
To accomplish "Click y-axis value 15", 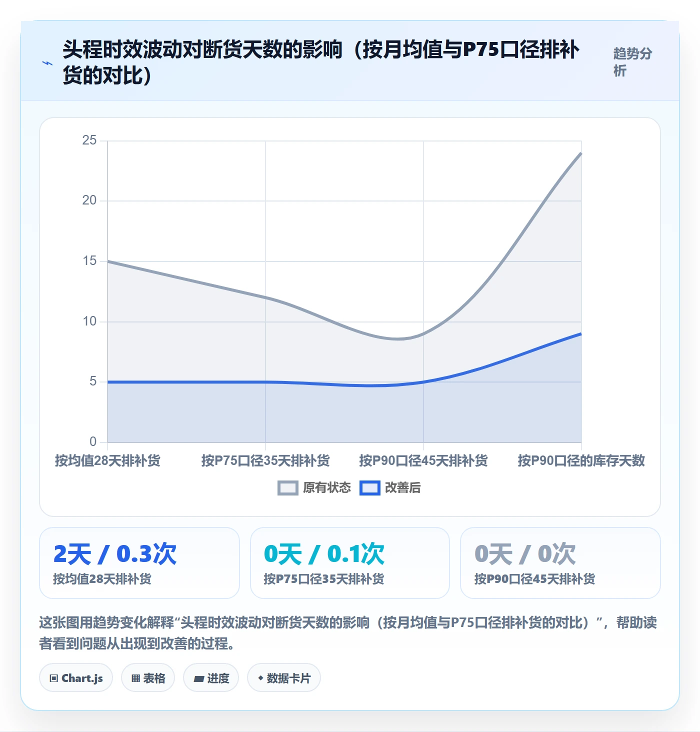I will (89, 261).
